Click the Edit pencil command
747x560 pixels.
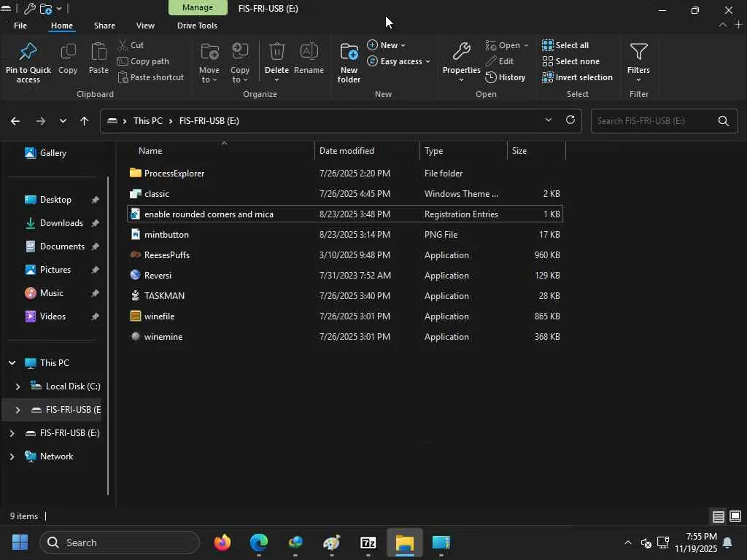[499, 61]
